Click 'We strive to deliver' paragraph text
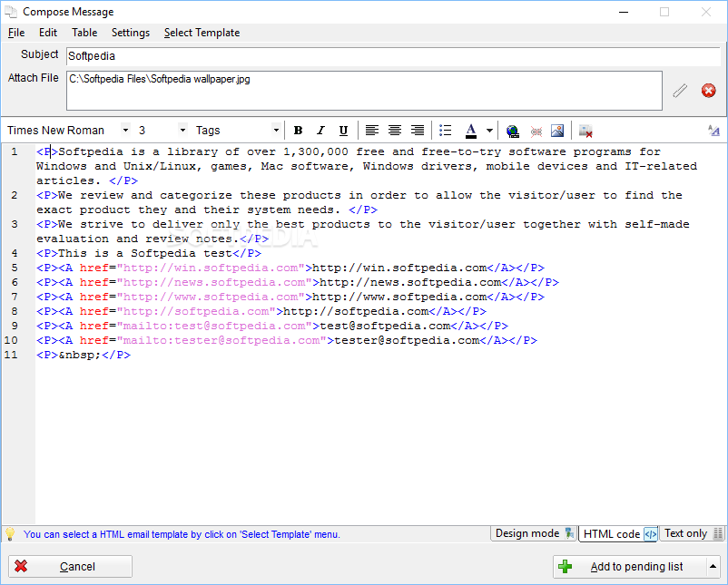728x585 pixels. tap(363, 231)
